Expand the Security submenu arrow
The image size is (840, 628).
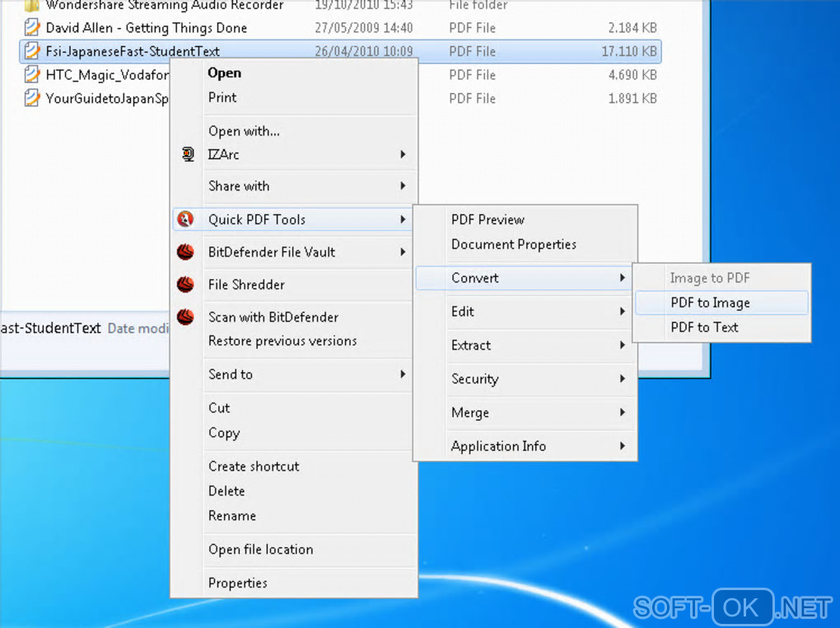coord(623,378)
